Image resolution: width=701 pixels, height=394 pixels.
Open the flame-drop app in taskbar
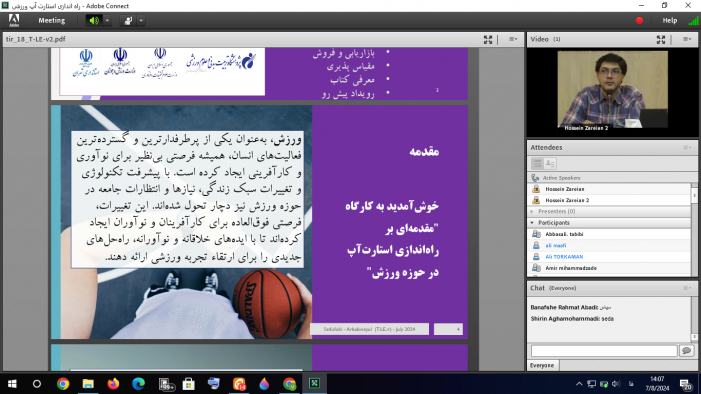point(264,384)
